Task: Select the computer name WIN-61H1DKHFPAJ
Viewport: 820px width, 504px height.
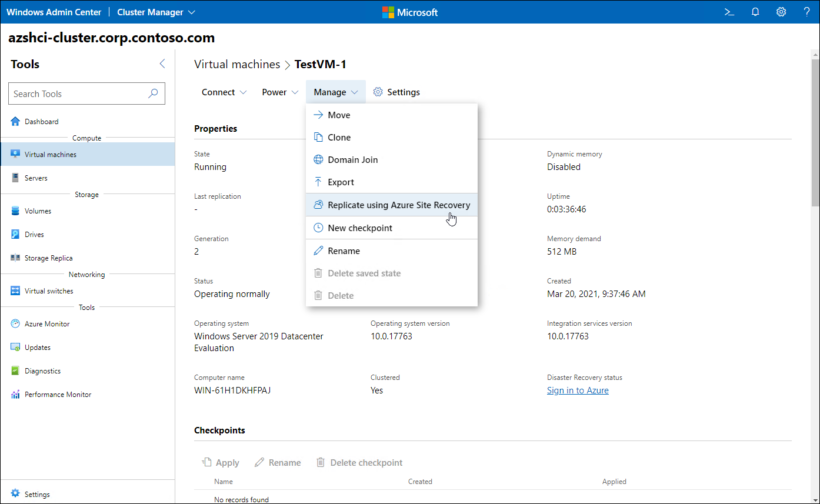Action: click(232, 390)
